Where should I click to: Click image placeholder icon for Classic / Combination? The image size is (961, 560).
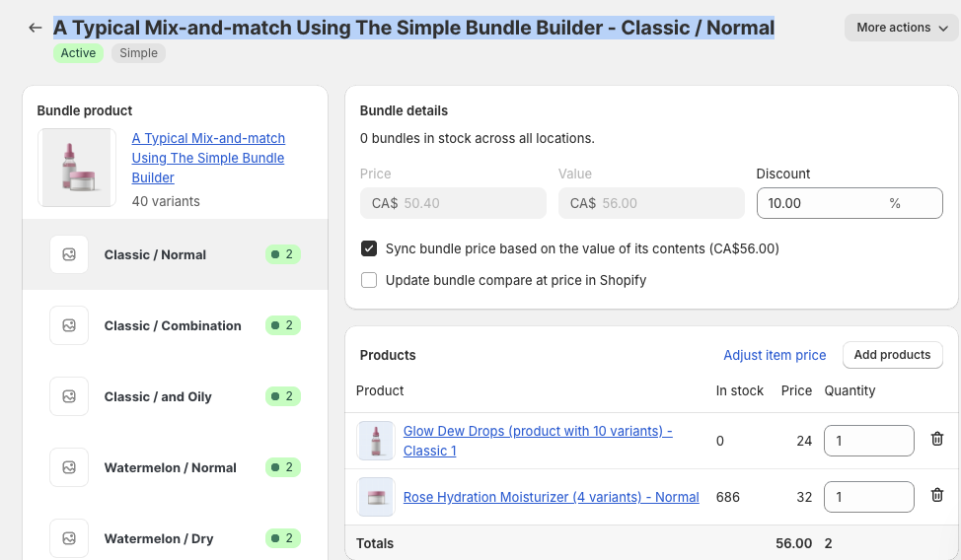click(69, 325)
